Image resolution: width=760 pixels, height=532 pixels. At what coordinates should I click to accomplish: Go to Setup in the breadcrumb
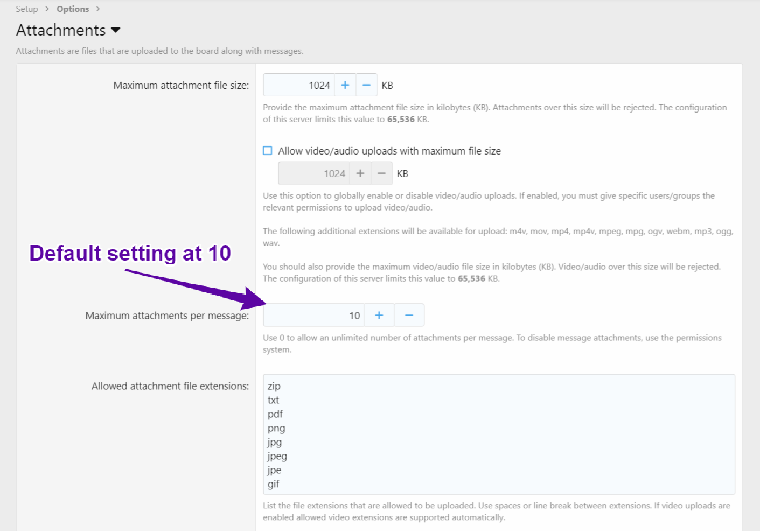[27, 9]
